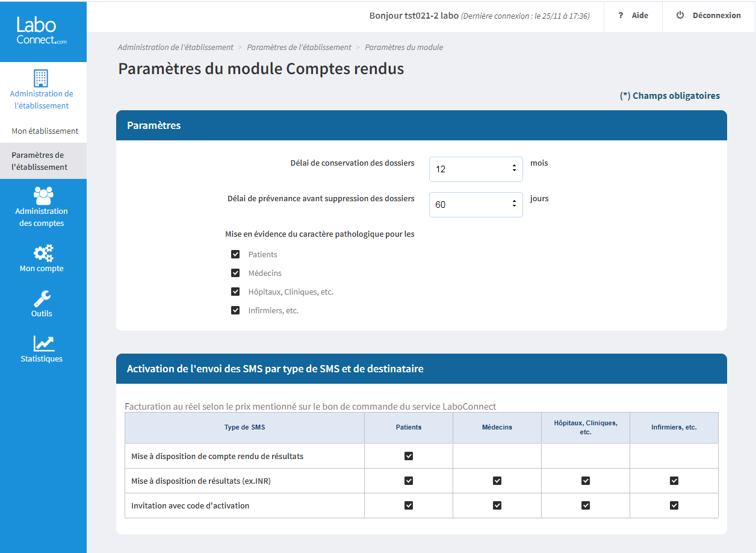Open Statistiques chart icon
Viewport: 756px width, 553px height.
[43, 343]
